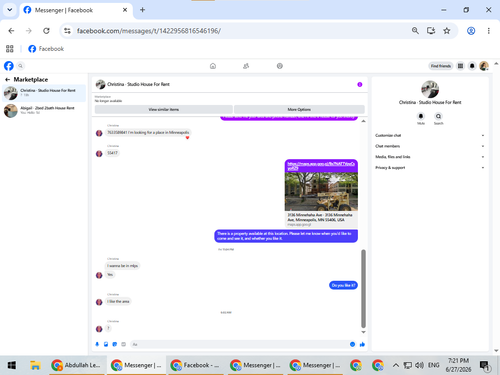Click the install app icon in address bar
The height and width of the screenshot is (375, 500).
431,31
